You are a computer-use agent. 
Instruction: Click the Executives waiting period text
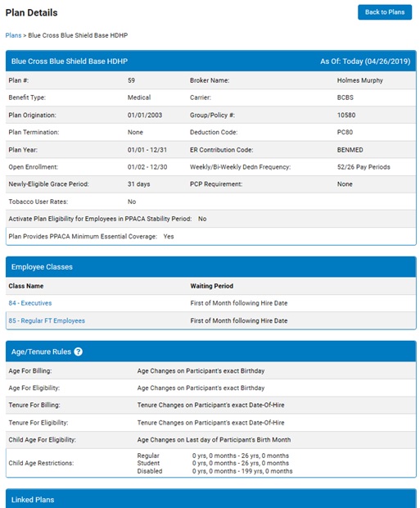click(x=239, y=303)
